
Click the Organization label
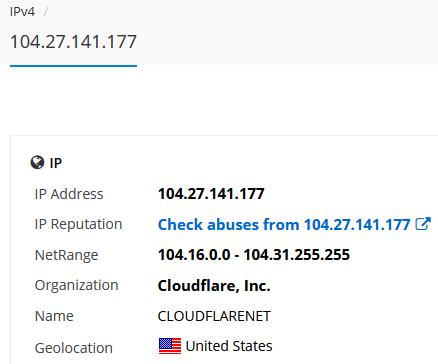point(76,286)
